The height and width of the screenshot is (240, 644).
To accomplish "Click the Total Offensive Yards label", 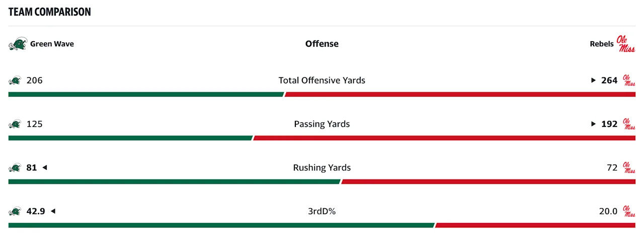I will [322, 80].
